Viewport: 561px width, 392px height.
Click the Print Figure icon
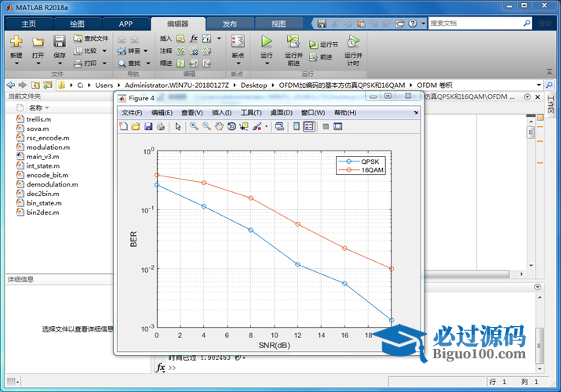[161, 126]
